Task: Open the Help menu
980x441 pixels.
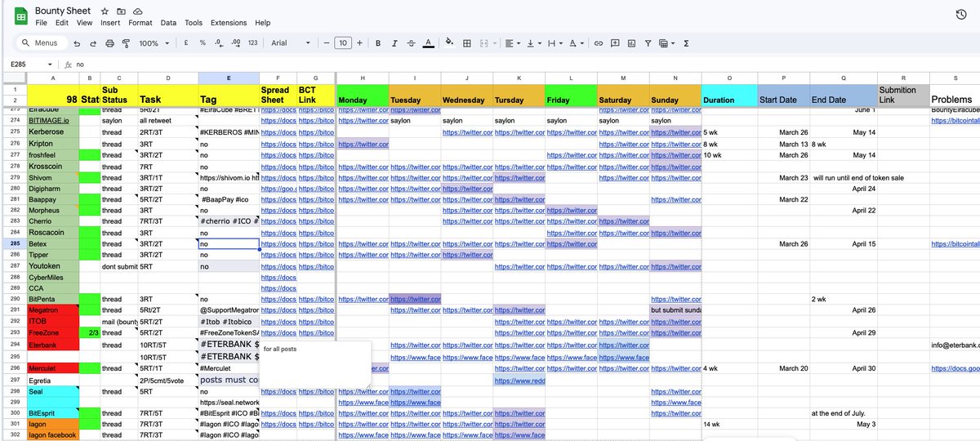Action: (x=262, y=23)
